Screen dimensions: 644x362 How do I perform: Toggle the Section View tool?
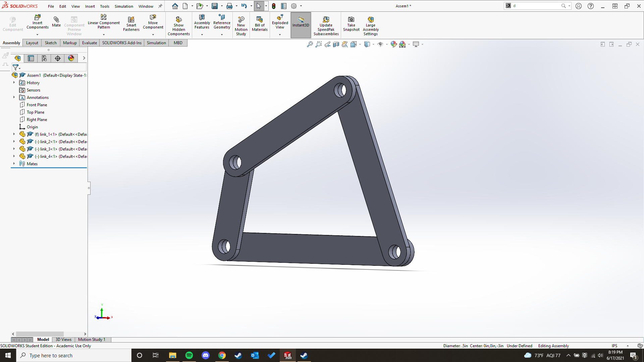point(336,44)
